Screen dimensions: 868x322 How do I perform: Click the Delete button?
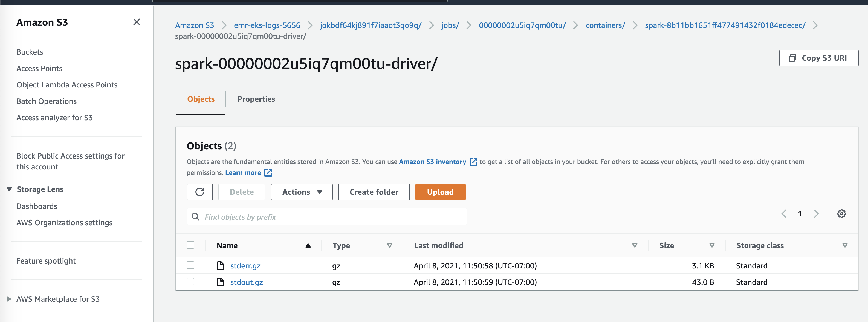click(242, 192)
